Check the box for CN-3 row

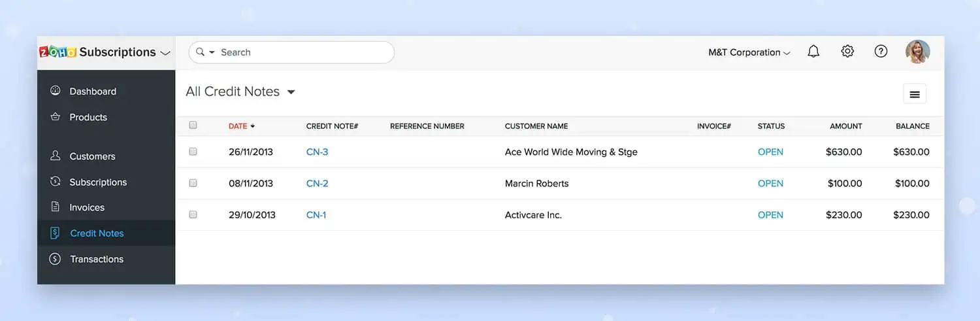(x=193, y=151)
